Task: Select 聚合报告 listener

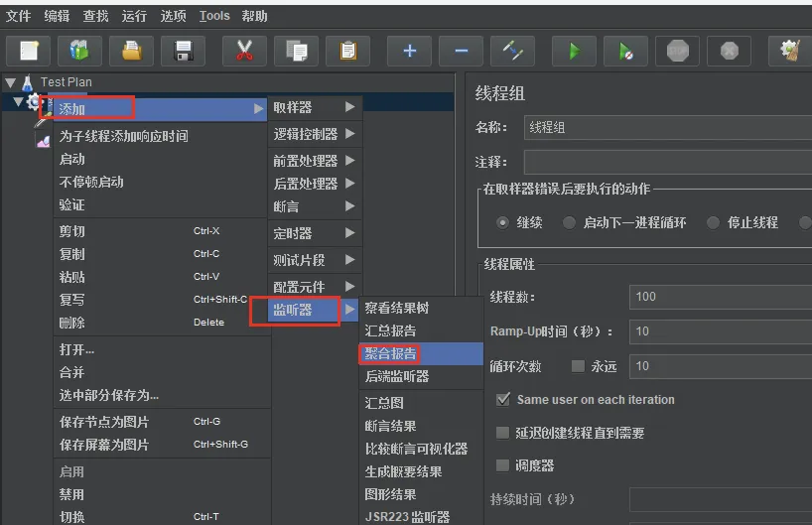Action: point(422,353)
